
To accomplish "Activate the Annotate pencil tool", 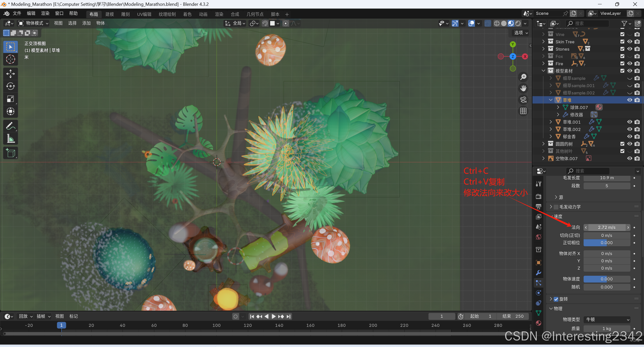I will click(10, 126).
